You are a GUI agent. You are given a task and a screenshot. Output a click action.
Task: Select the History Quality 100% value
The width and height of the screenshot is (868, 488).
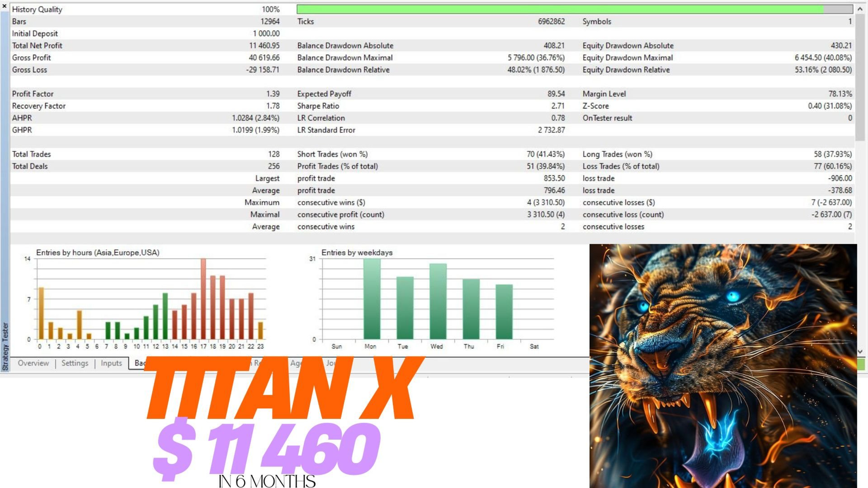coord(271,9)
